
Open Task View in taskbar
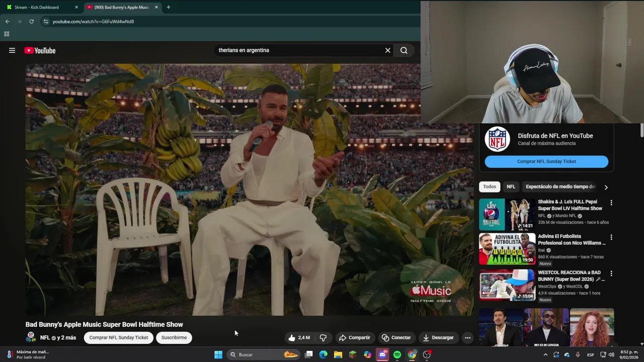308,354
